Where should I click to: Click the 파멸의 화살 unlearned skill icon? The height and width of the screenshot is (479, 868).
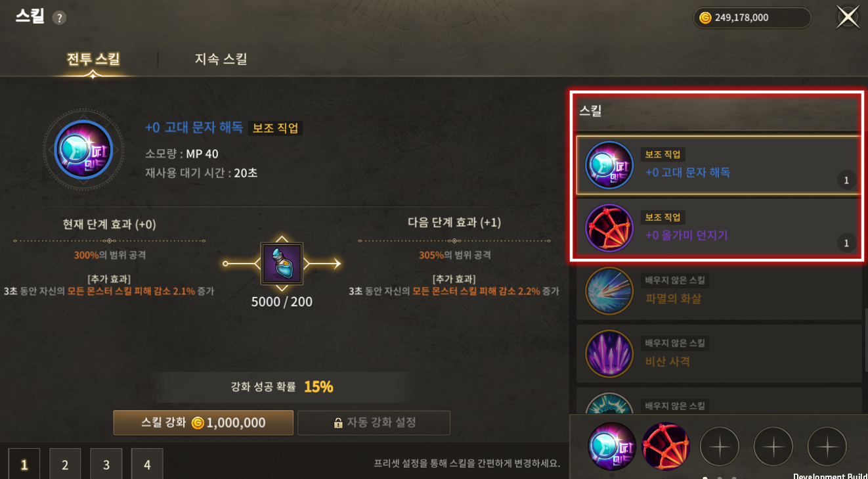pyautogui.click(x=609, y=291)
